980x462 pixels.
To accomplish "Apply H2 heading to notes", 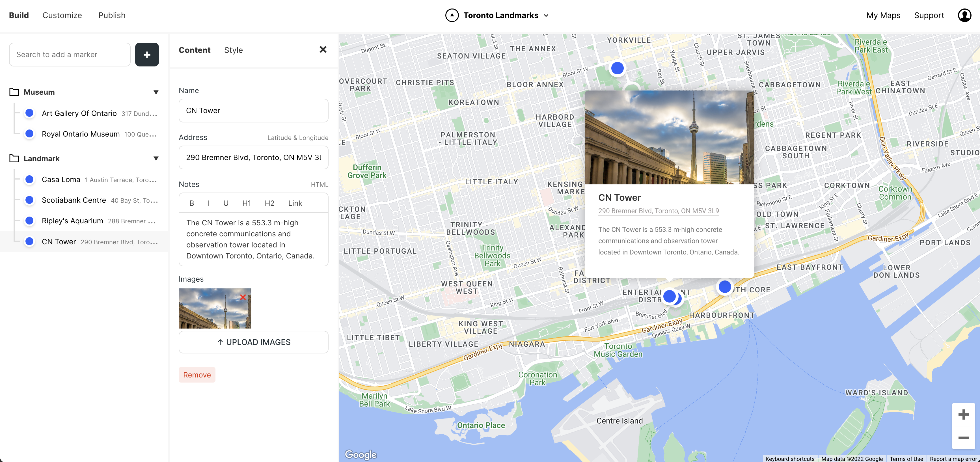I will tap(269, 203).
